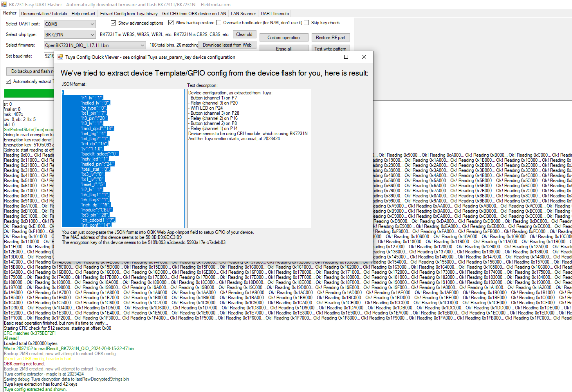
Task: Click inside the JSON format text box
Action: 123,159
